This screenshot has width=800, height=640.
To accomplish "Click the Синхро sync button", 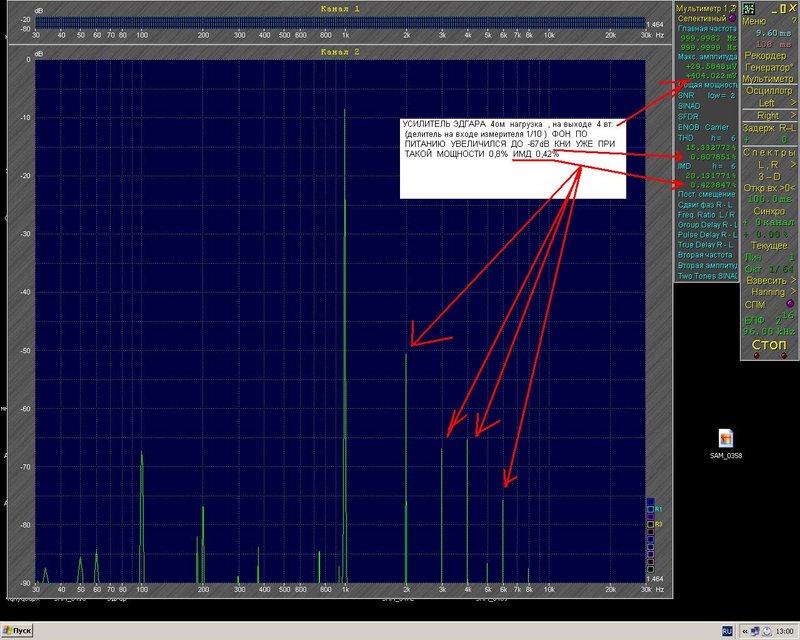I will (769, 211).
